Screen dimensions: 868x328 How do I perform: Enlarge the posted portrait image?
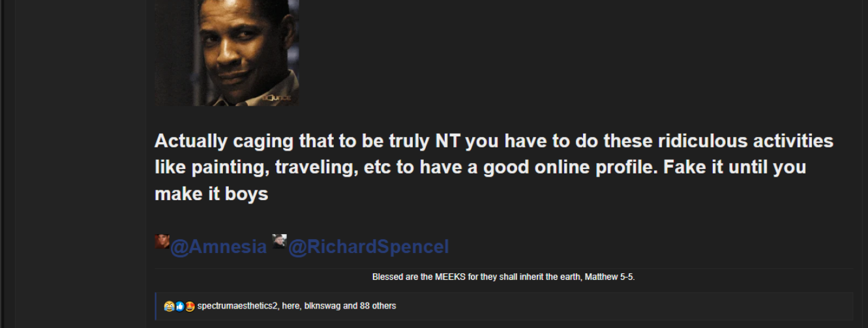pyautogui.click(x=226, y=52)
